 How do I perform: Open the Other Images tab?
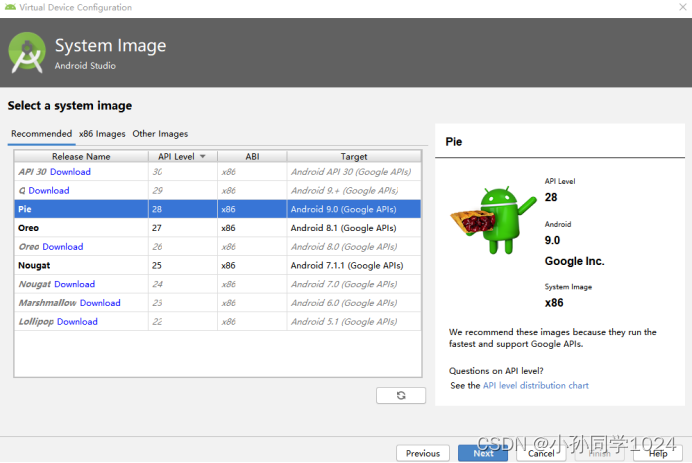(160, 133)
